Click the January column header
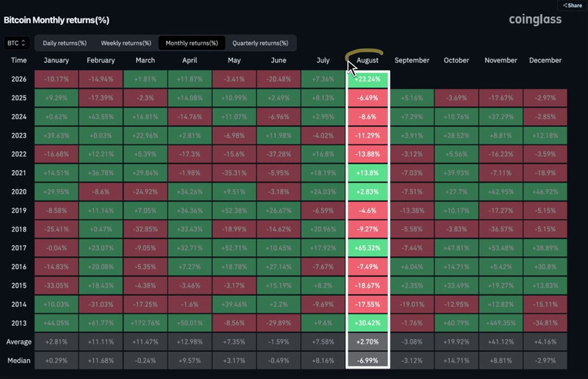 point(57,60)
